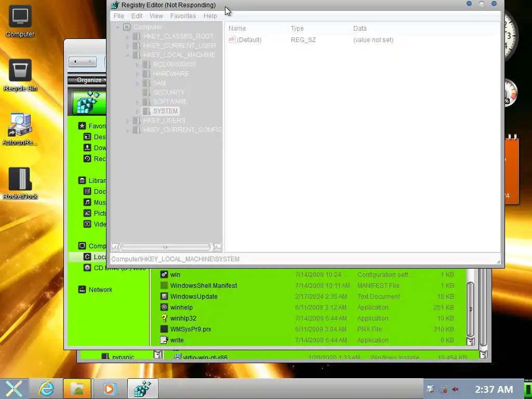Show the taskbar clock at 2:37 AM
Screen dimensions: 532x399
coord(494,389)
